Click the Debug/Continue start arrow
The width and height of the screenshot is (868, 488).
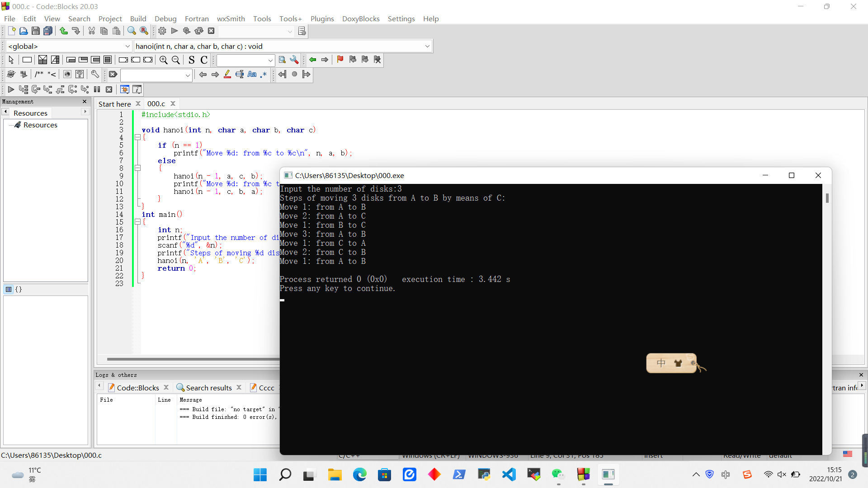pos(11,89)
